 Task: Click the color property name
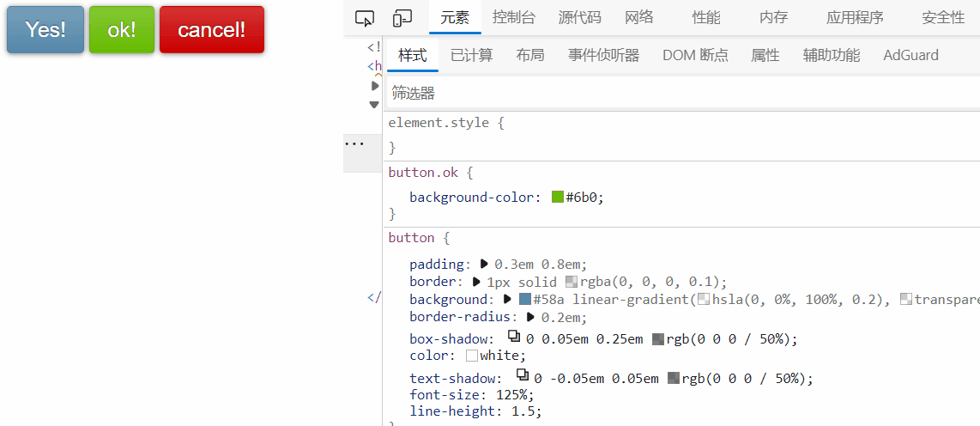tap(429, 356)
